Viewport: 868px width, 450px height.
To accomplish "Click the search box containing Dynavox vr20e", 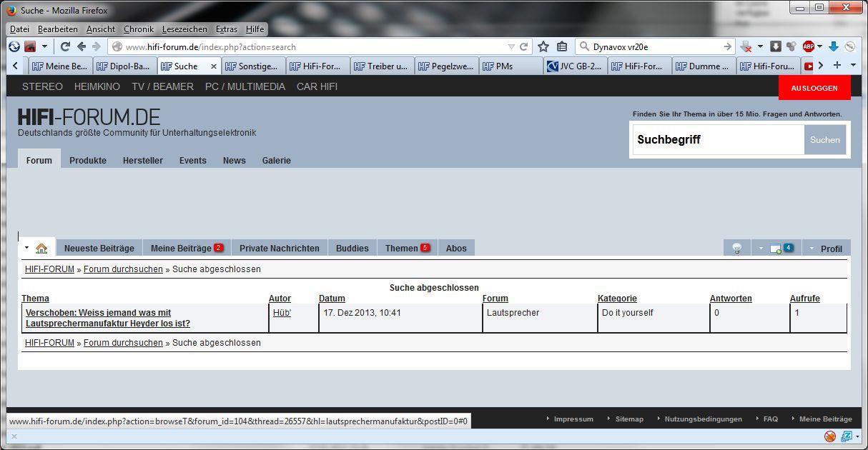I will click(x=656, y=46).
